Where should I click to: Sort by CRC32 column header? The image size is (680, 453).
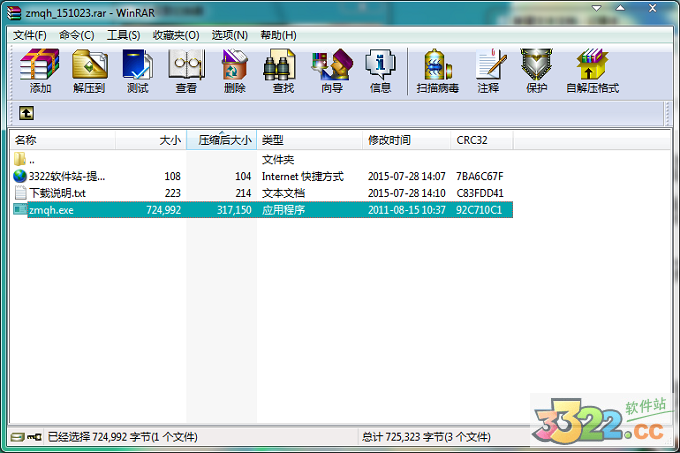482,140
